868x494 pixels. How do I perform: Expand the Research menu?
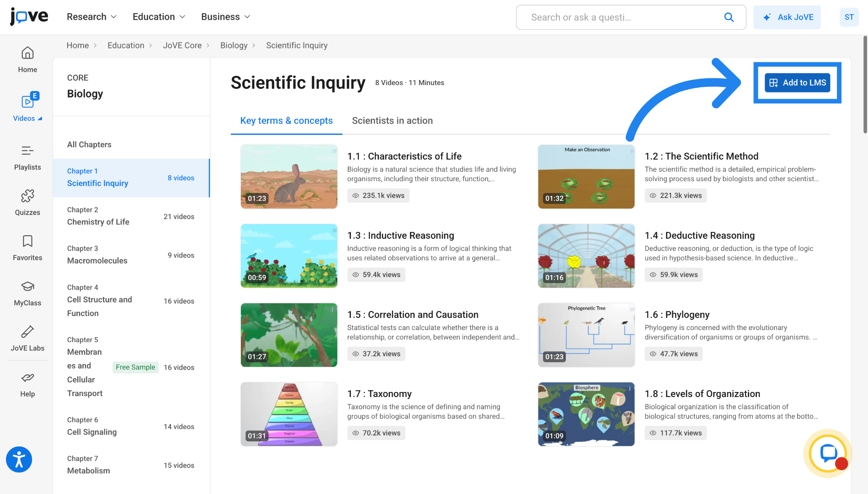click(91, 17)
